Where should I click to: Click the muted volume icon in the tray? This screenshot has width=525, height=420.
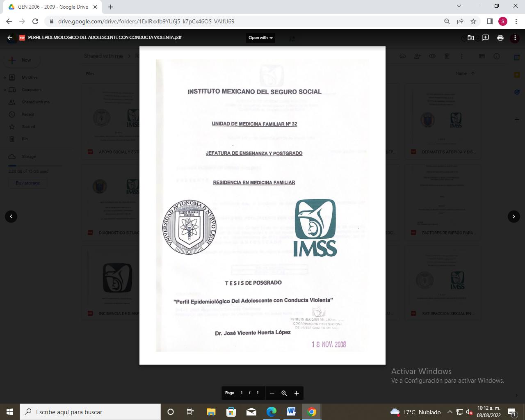coord(470,412)
